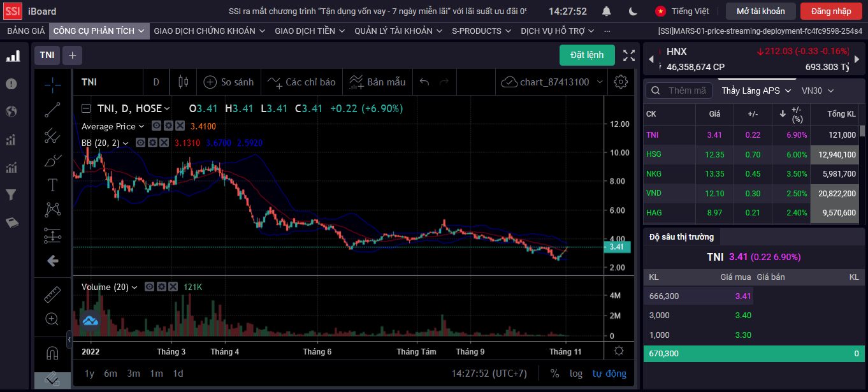Redo the chart action
This screenshot has width=868, height=392.
(444, 82)
